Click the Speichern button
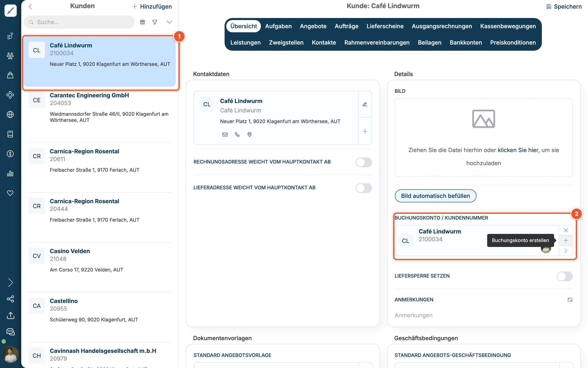The height and width of the screenshot is (368, 588). pos(564,7)
